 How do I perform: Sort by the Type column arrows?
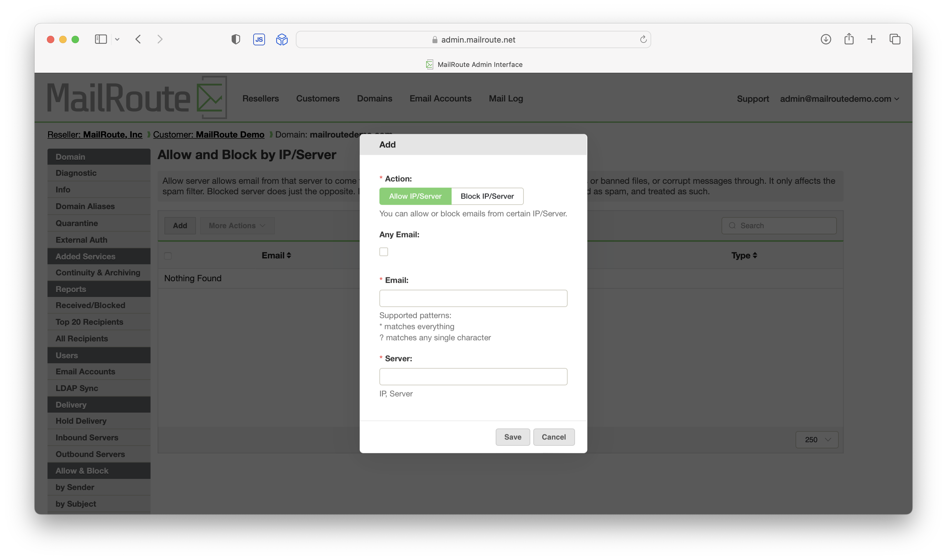click(755, 255)
